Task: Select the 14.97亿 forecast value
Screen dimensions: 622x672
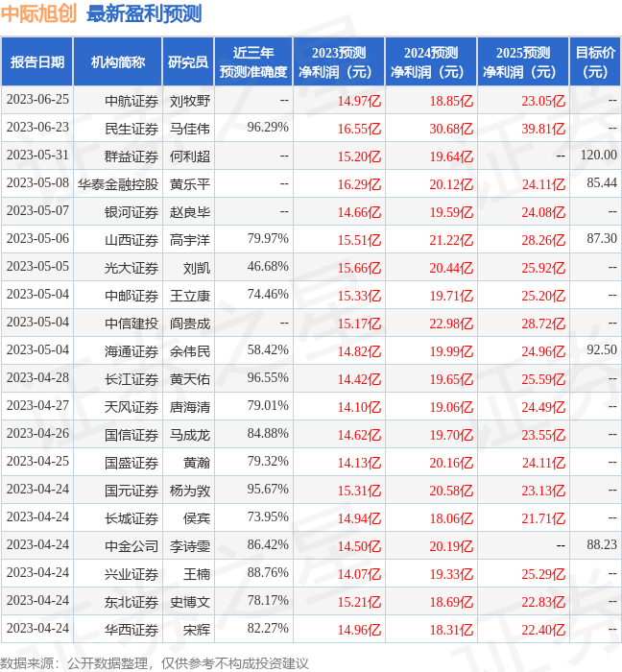Action: click(359, 101)
